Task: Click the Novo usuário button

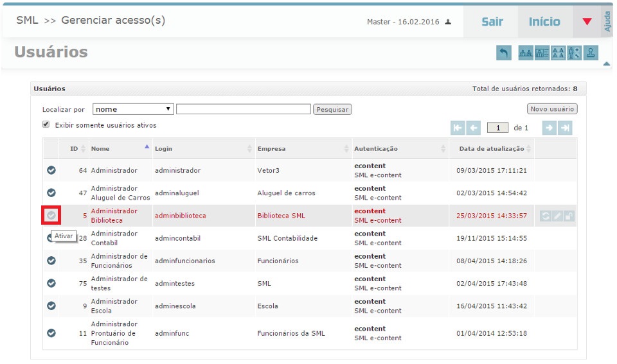Action: (552, 109)
